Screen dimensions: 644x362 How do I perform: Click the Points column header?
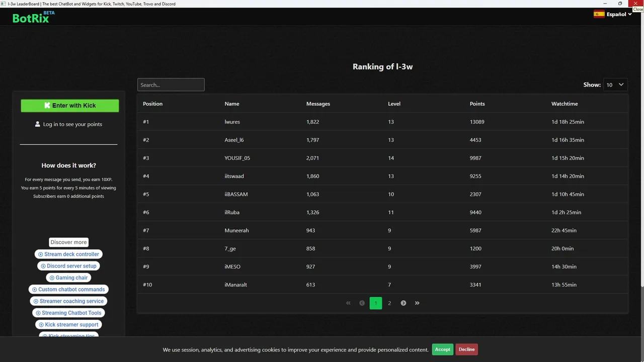(477, 104)
